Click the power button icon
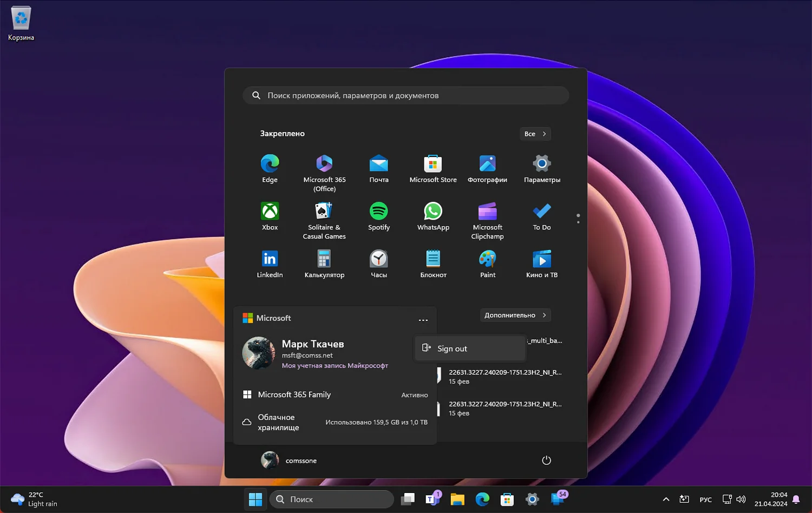The image size is (812, 513). (546, 461)
